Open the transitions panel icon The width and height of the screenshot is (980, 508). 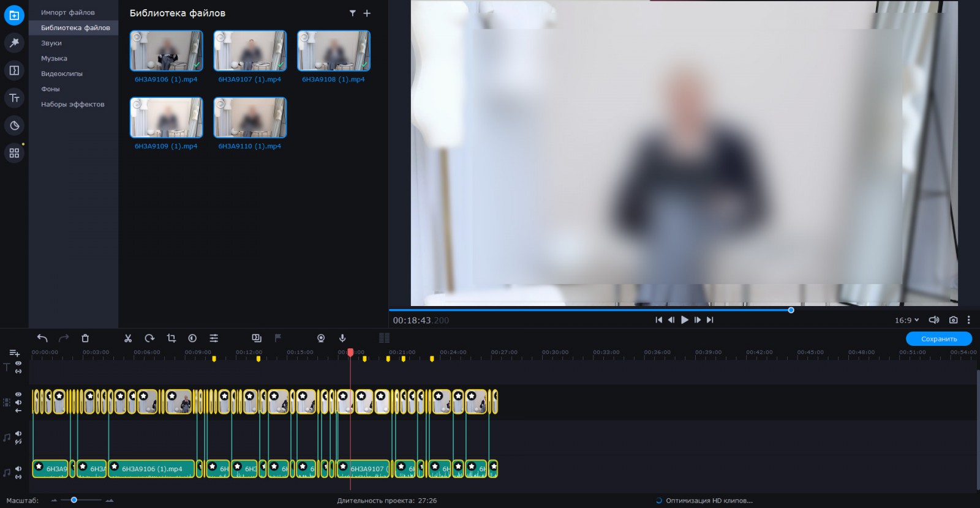[14, 70]
